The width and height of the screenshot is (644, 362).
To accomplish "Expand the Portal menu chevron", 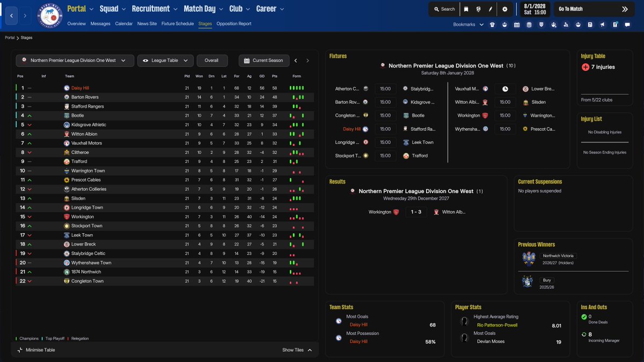I will click(x=92, y=9).
